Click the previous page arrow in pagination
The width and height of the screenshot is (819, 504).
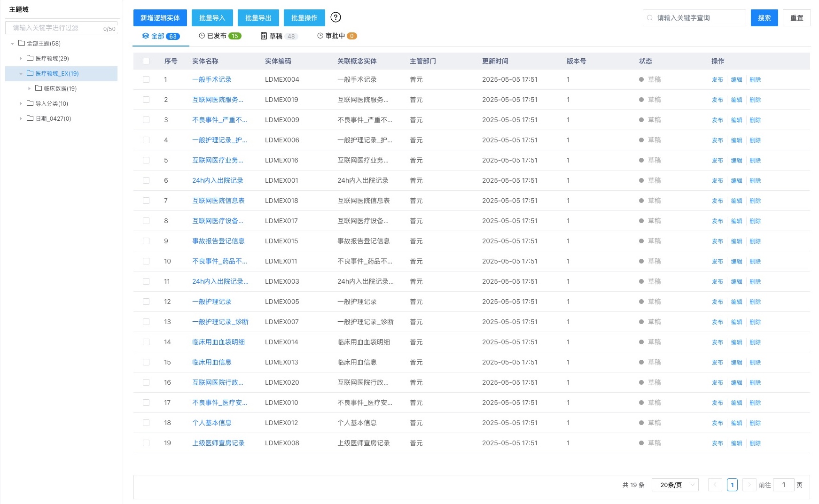715,484
